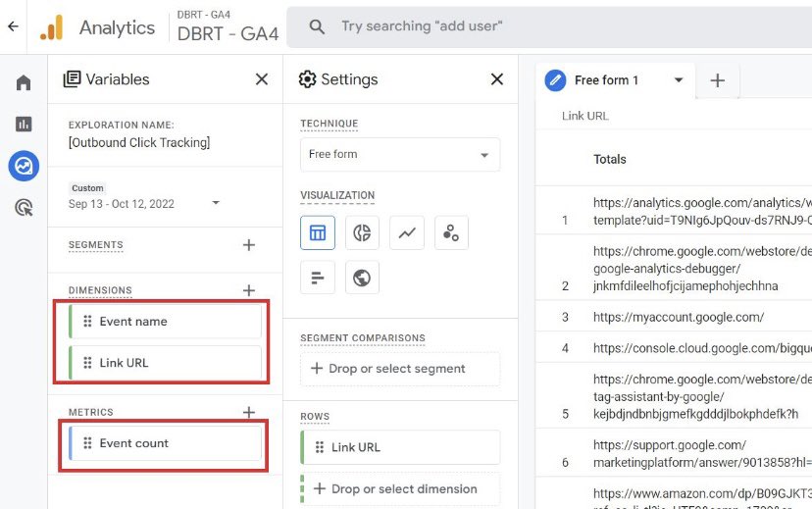Open the Explore icon in sidebar

point(24,166)
